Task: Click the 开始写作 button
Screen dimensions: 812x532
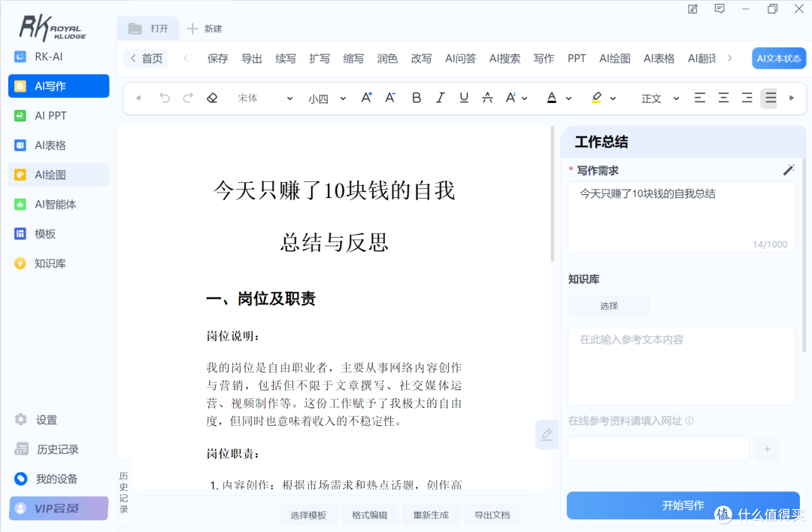Action: pos(683,505)
